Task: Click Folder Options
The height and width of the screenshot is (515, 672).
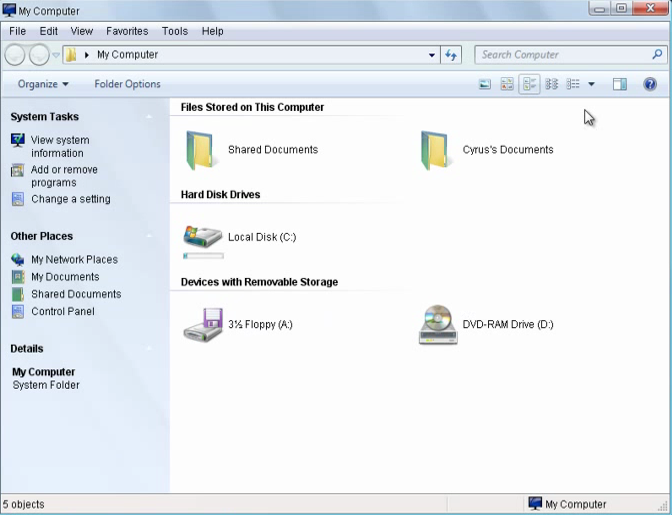Action: 127,84
